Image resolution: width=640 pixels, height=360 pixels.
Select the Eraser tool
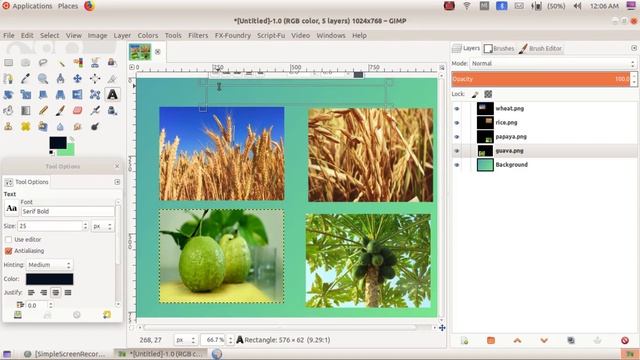coord(78,111)
